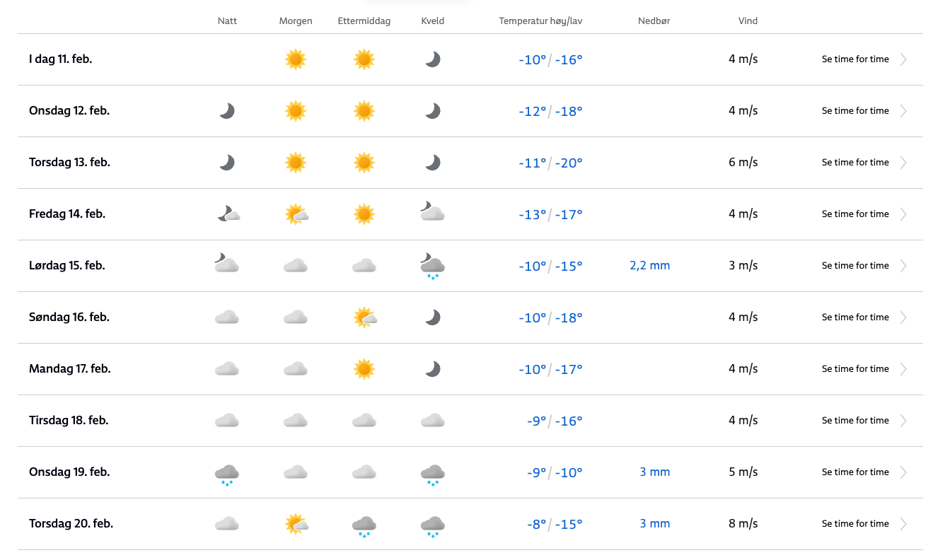The image size is (950, 560).
Task: Click Tirsdag 18. feb evening cloud icon
Action: 432,421
